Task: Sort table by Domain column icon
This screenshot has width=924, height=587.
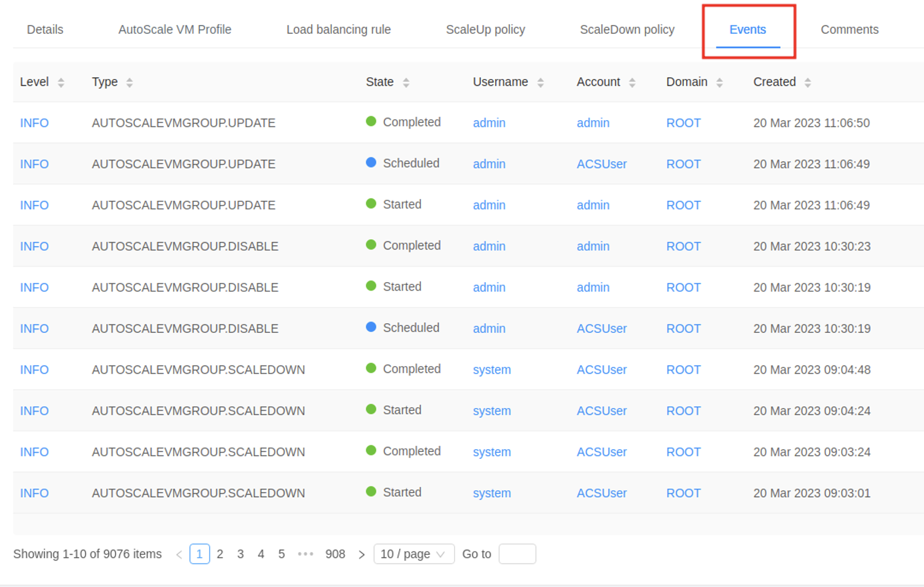Action: [720, 82]
